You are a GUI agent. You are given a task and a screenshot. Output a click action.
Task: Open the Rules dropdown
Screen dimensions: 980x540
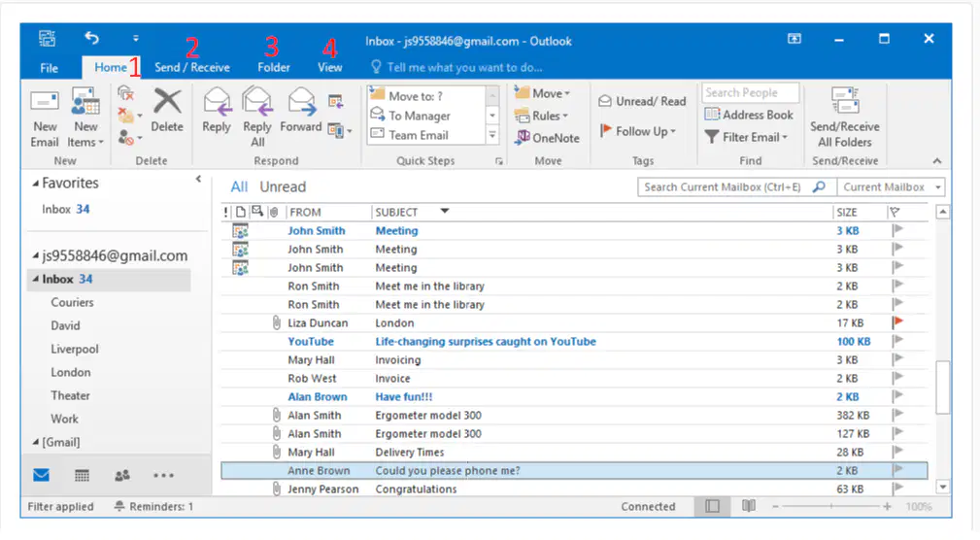tap(541, 116)
